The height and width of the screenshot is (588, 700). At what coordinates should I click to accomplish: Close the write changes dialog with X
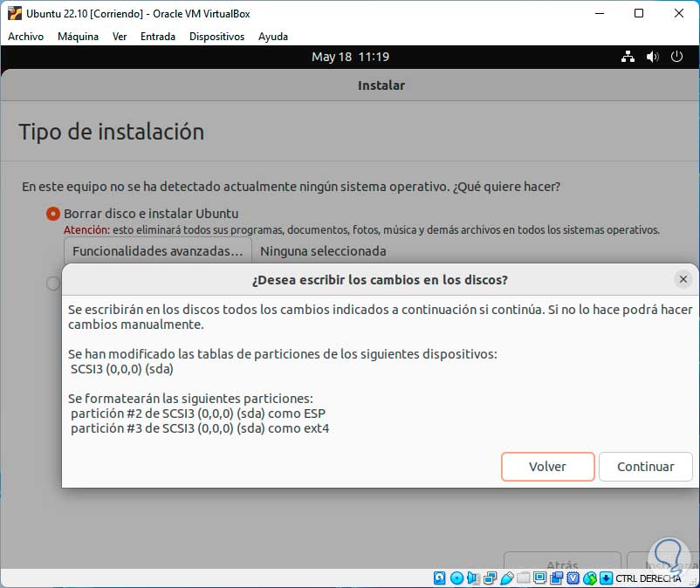683,279
